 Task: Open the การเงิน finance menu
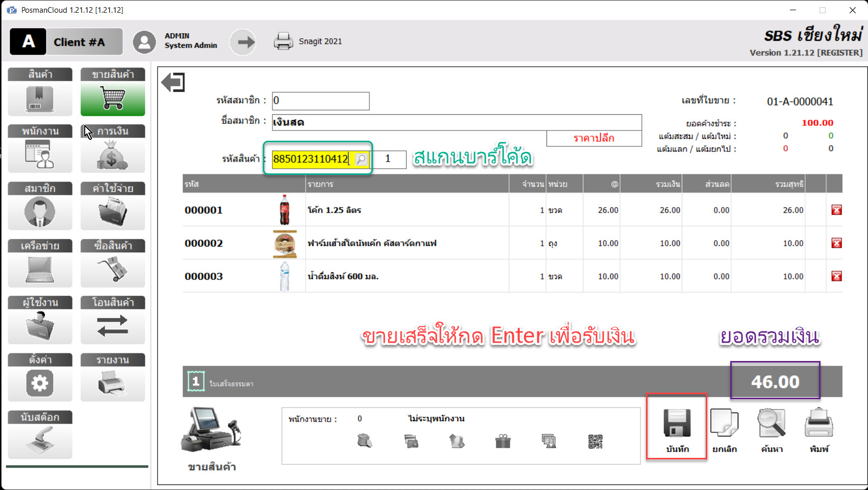[113, 149]
